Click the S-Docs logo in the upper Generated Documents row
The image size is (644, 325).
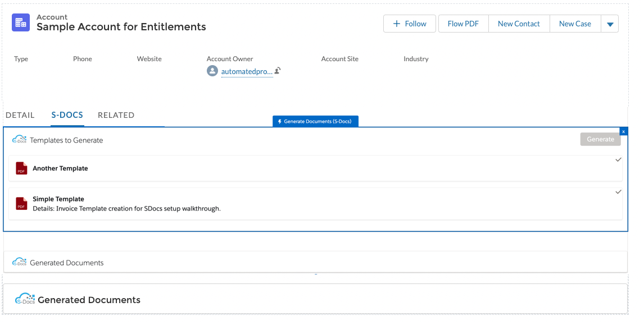coord(19,262)
